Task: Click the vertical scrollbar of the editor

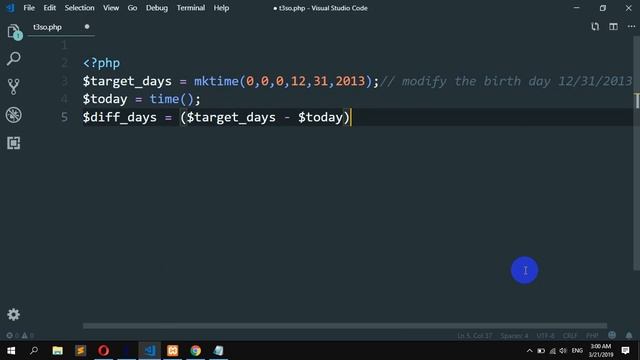Action: [x=637, y=153]
